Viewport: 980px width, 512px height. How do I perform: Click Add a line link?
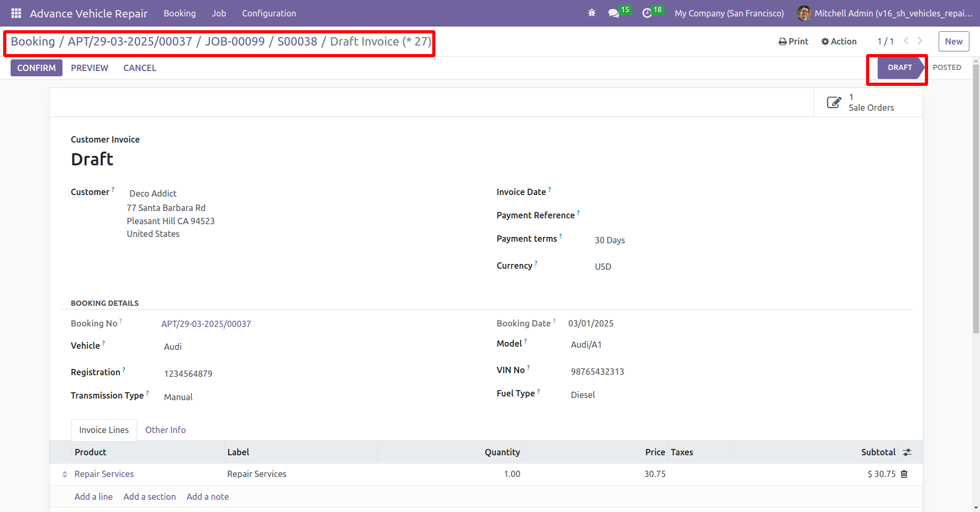(93, 497)
